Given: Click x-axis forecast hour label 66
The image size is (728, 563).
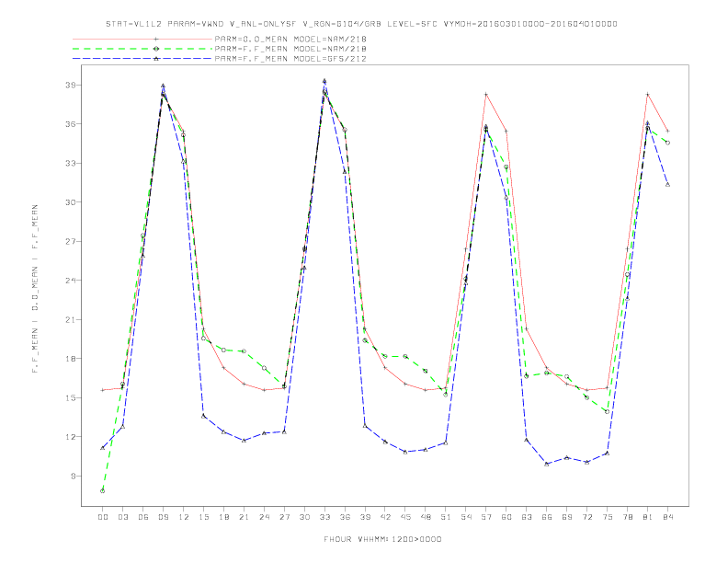Looking at the screenshot, I should (547, 517).
